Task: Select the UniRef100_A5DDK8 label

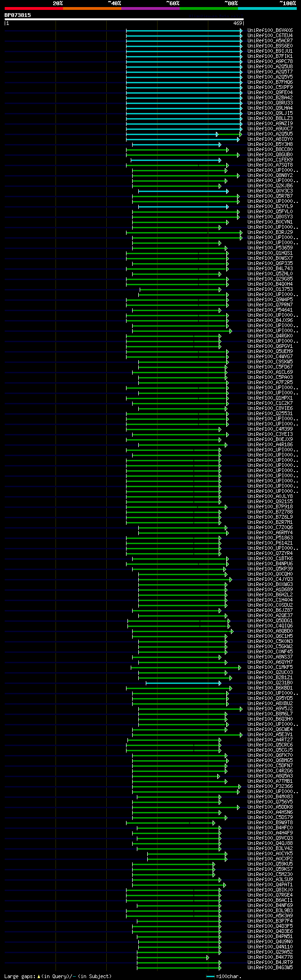Action: pyautogui.click(x=270, y=807)
